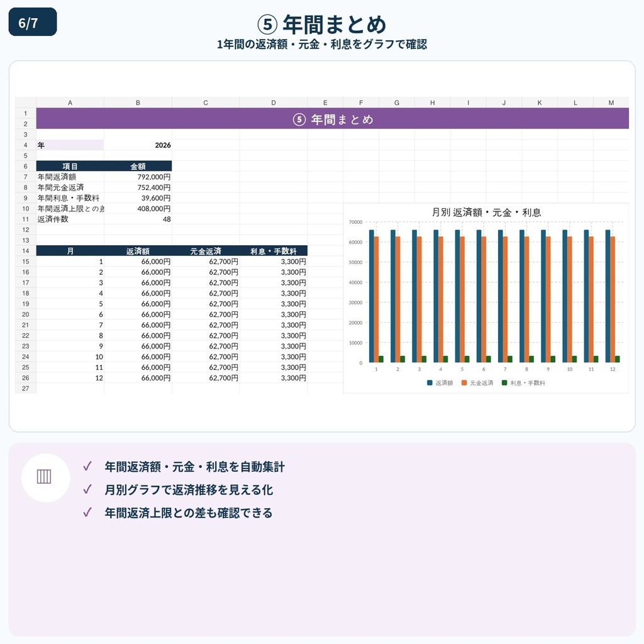This screenshot has height=644, width=644.
Task: Click the value 48 beside 返済件数
Action: click(x=138, y=219)
